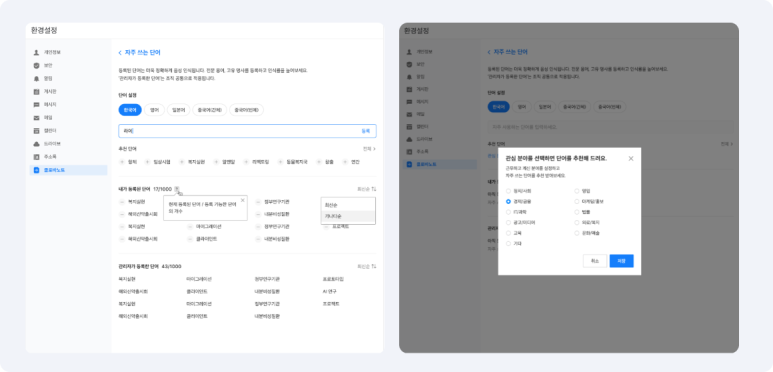Select the 교육 radio button

(508, 233)
